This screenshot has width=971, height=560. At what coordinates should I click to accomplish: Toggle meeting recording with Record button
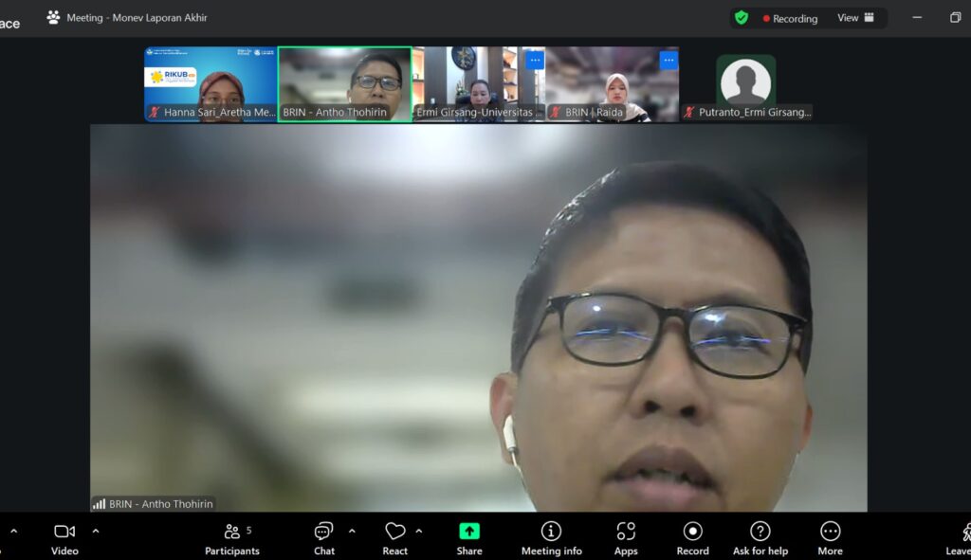pyautogui.click(x=692, y=538)
